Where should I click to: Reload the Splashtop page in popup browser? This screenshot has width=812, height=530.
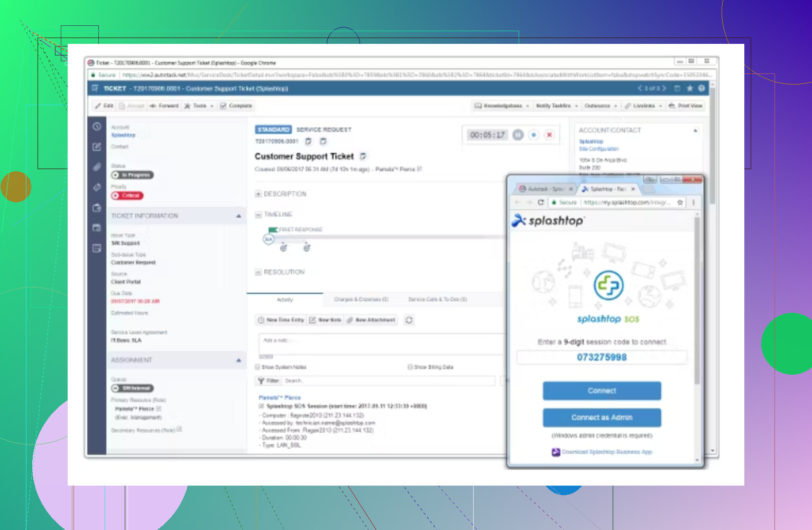point(541,202)
